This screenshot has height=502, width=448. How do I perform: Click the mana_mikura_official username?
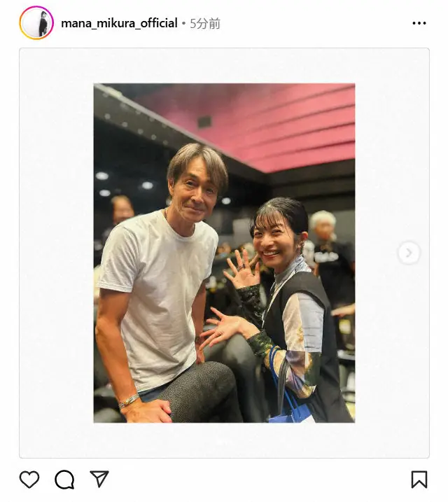(x=119, y=23)
